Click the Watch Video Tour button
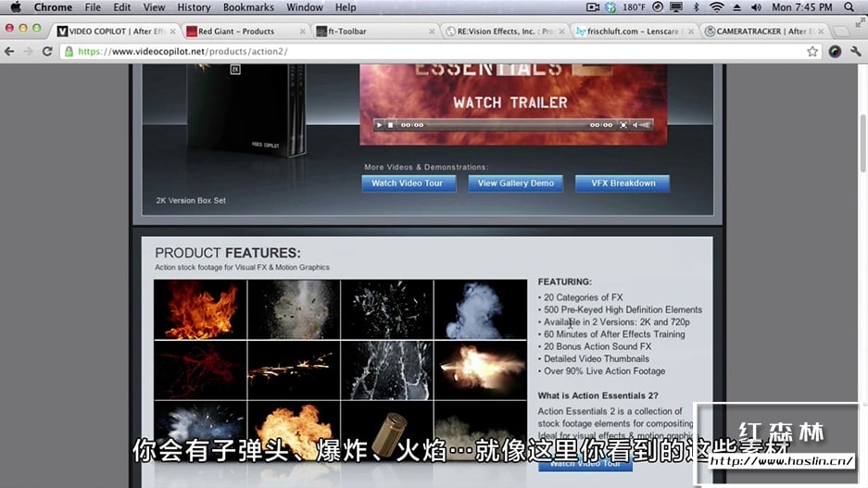 click(409, 183)
